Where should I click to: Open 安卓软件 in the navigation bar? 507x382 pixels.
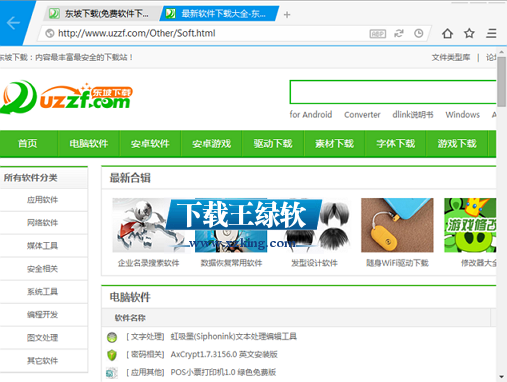150,144
